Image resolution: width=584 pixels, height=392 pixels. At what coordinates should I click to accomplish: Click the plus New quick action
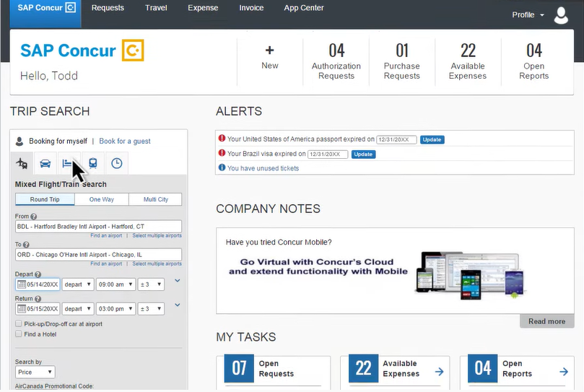point(270,57)
